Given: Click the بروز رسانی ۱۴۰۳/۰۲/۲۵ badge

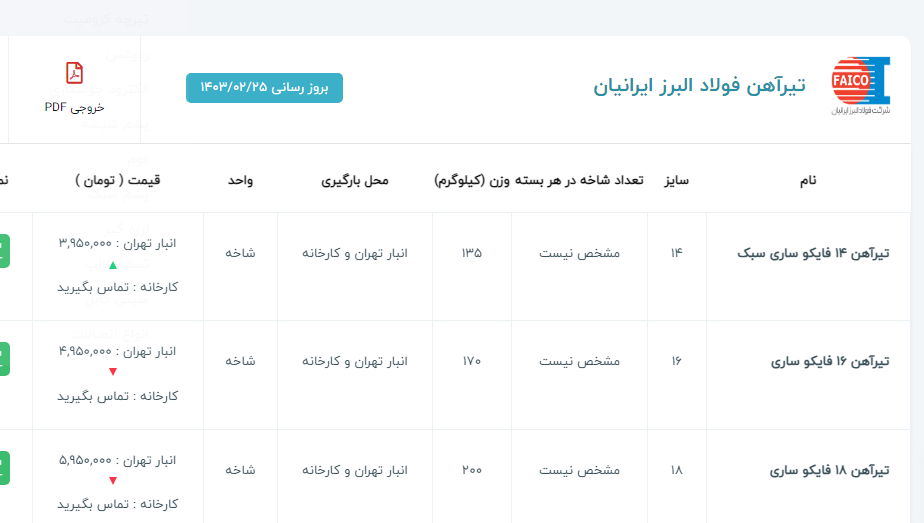Looking at the screenshot, I should pos(264,88).
